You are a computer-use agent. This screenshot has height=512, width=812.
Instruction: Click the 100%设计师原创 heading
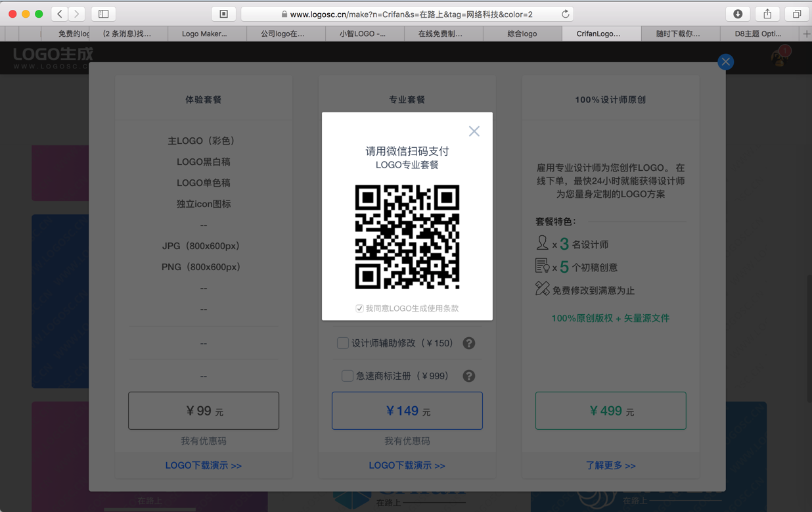point(610,100)
